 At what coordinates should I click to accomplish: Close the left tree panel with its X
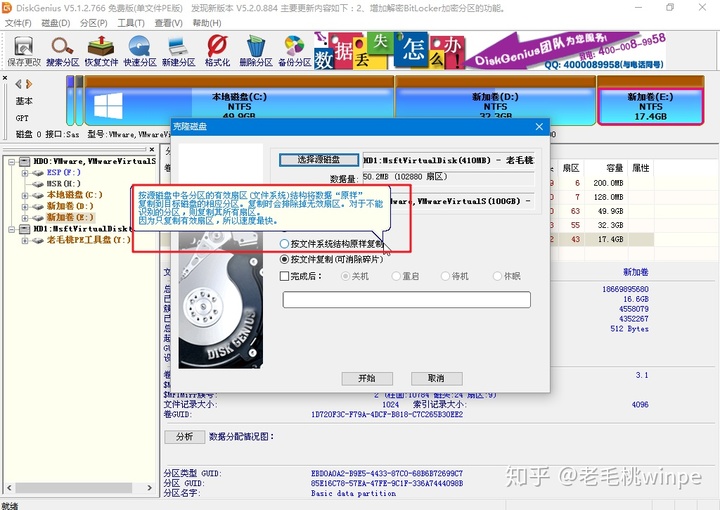point(152,149)
